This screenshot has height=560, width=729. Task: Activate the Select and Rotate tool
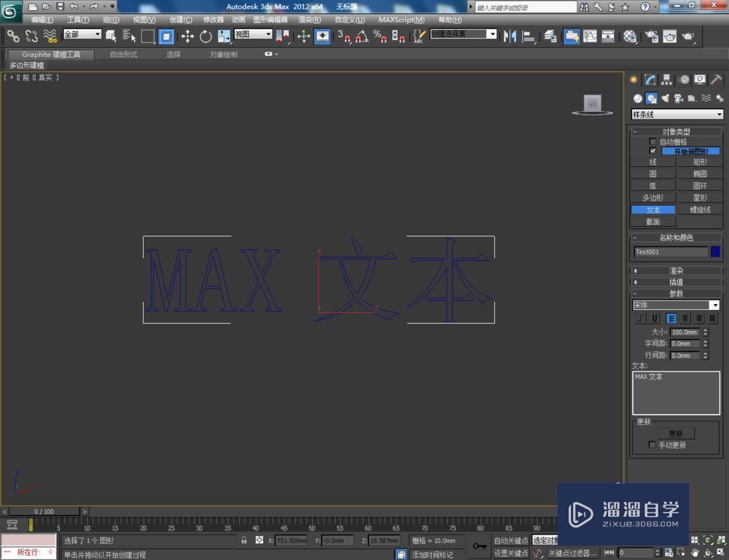point(206,36)
